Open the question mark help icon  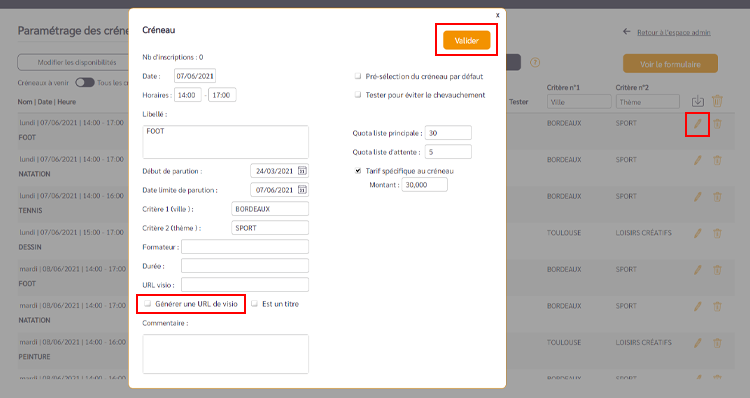[x=535, y=63]
